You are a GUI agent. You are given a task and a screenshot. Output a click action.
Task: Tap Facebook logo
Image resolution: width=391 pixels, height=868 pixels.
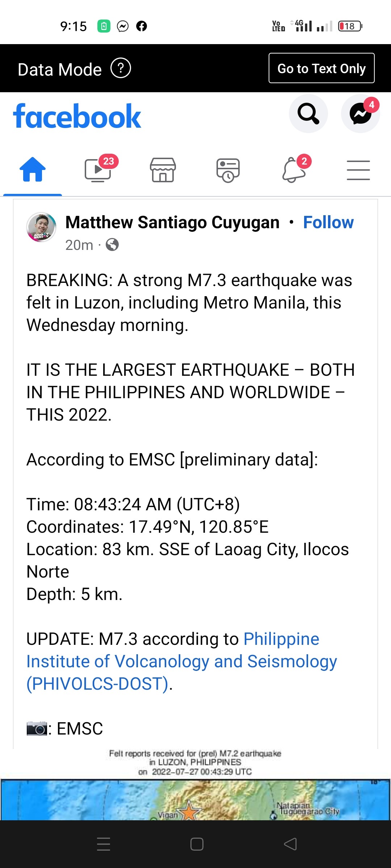(x=77, y=116)
